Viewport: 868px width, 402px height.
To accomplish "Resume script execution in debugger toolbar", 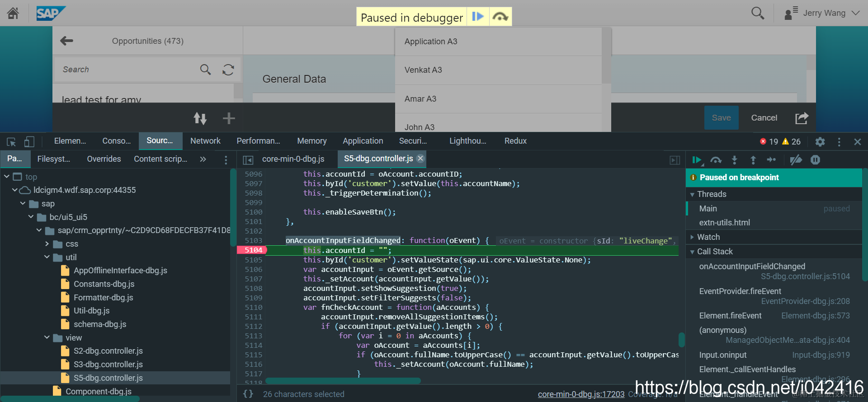I will (697, 160).
